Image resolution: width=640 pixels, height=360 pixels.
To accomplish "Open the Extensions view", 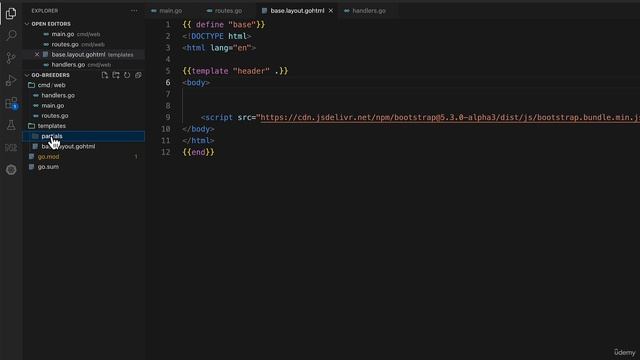I will point(11,103).
